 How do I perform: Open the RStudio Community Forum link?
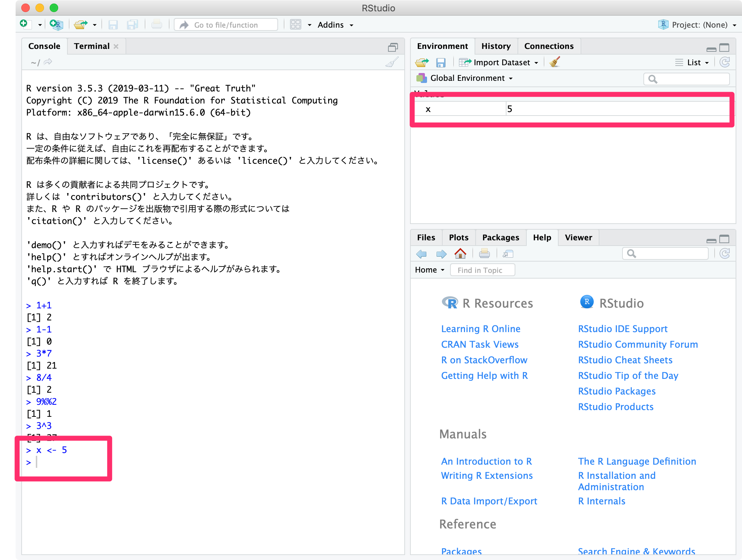tap(638, 344)
